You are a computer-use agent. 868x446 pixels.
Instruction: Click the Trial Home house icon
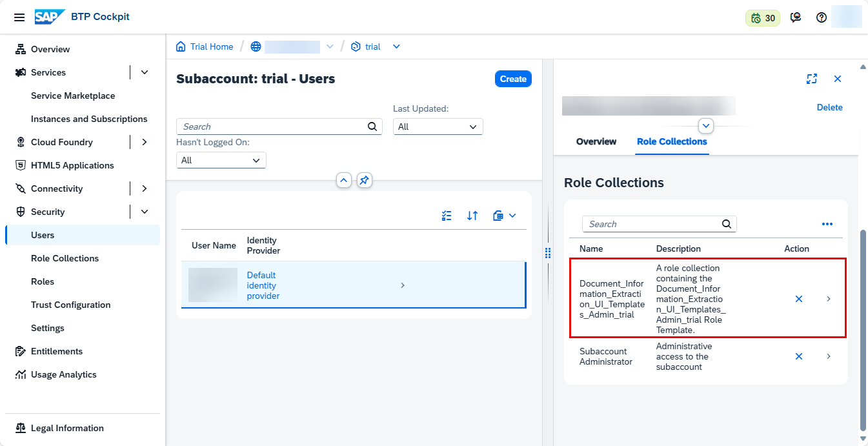coord(181,46)
